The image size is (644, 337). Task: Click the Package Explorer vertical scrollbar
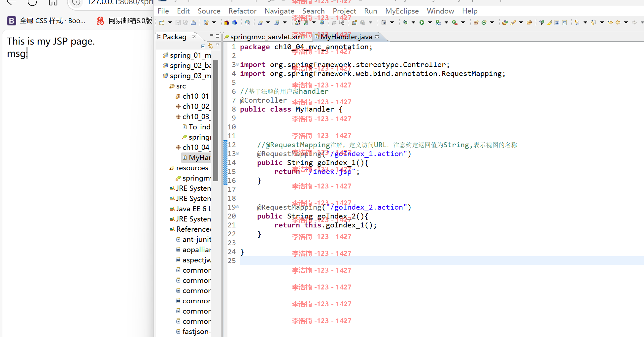tap(216, 120)
